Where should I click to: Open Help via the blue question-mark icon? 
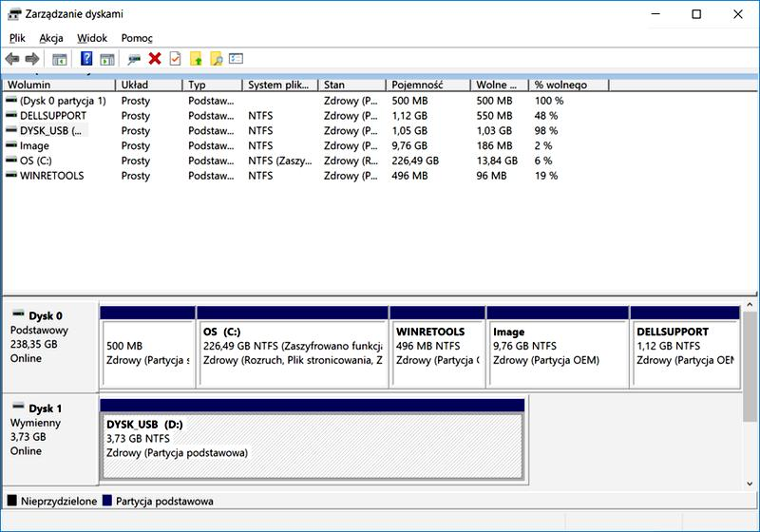coord(86,59)
